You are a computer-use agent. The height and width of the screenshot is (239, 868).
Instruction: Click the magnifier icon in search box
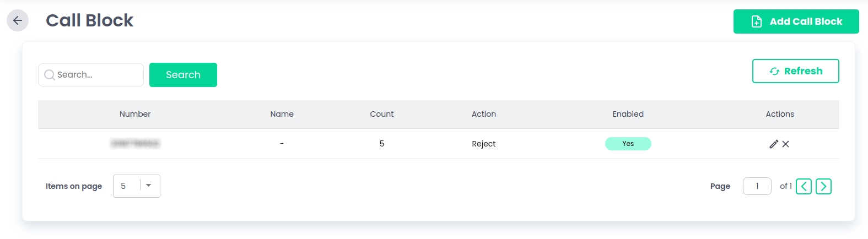point(49,75)
